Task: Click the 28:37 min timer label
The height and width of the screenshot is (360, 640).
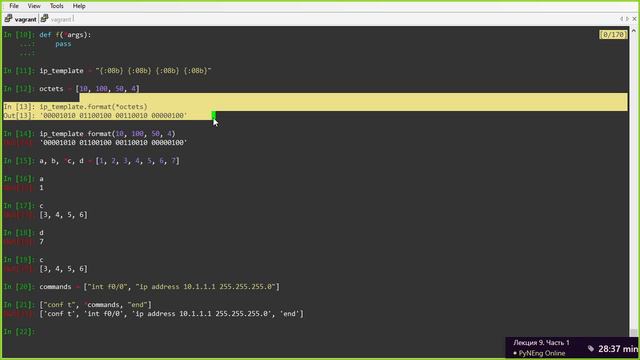Action: click(x=618, y=349)
